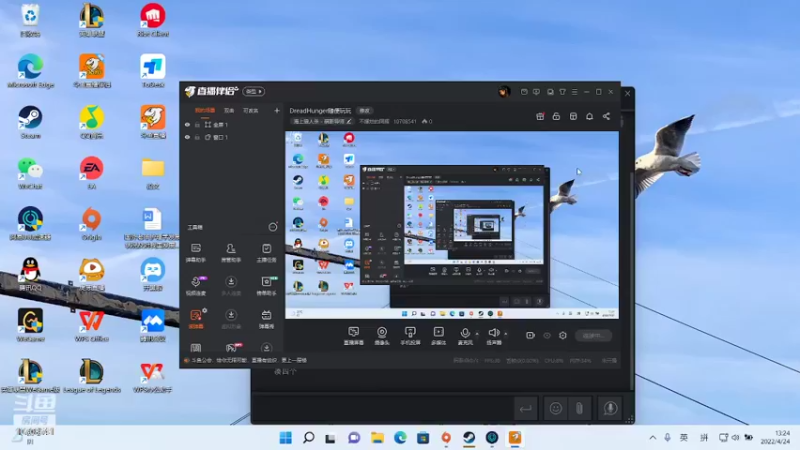800x450 pixels.
Task: Open the 弹幕秀 danmaku show tool
Action: click(x=266, y=319)
